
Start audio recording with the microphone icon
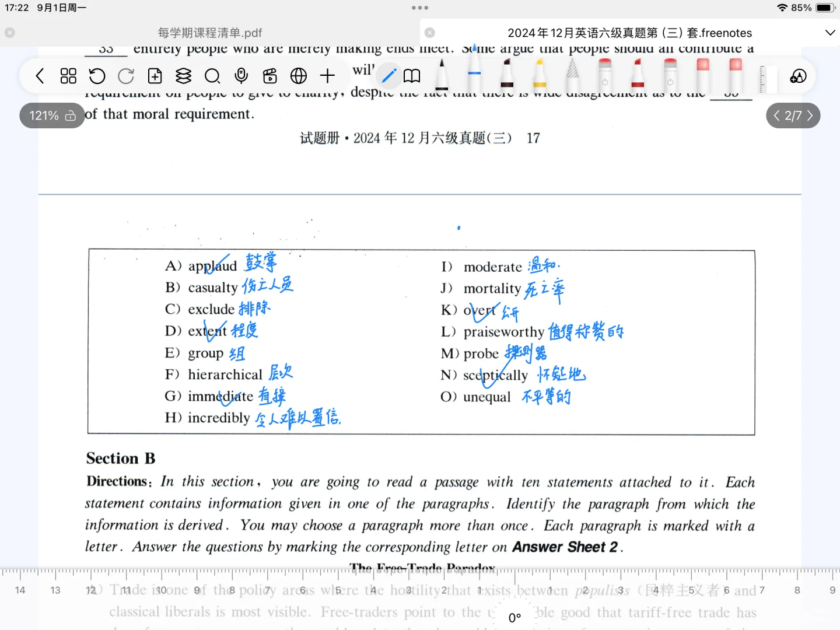tap(241, 76)
